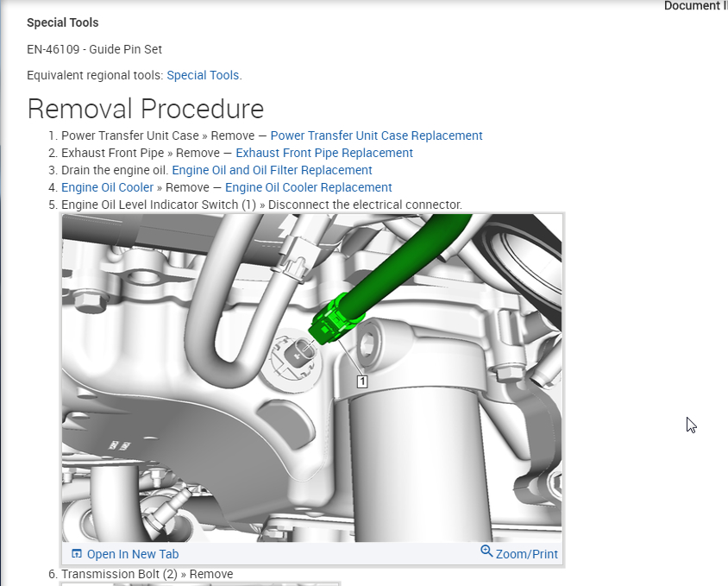Click the Open In New Tab text link
The image size is (728, 586).
coord(133,554)
